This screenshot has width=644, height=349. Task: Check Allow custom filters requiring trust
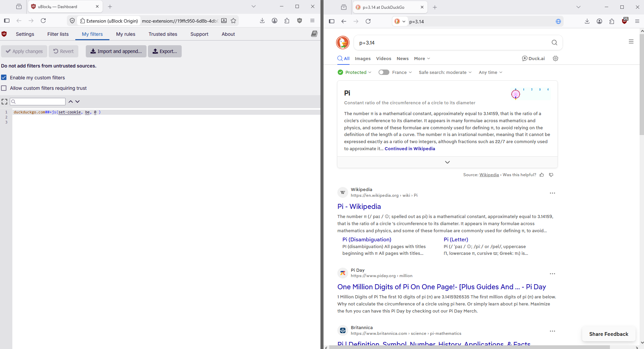[4, 88]
